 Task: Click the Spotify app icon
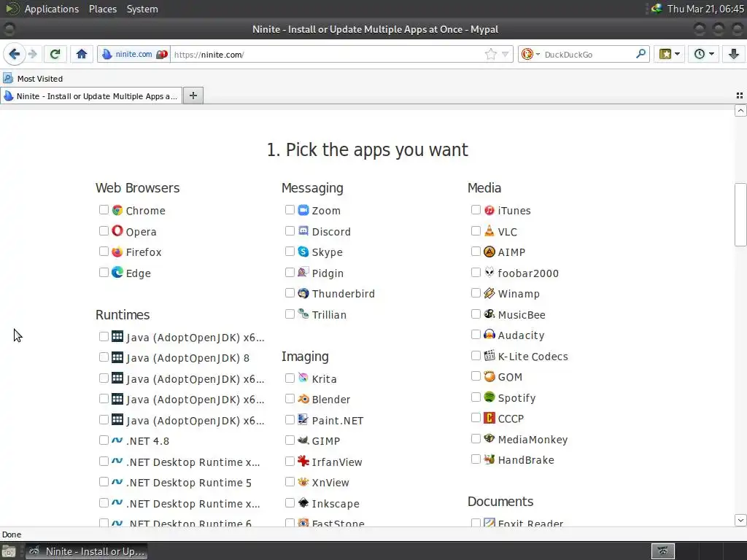tap(489, 397)
